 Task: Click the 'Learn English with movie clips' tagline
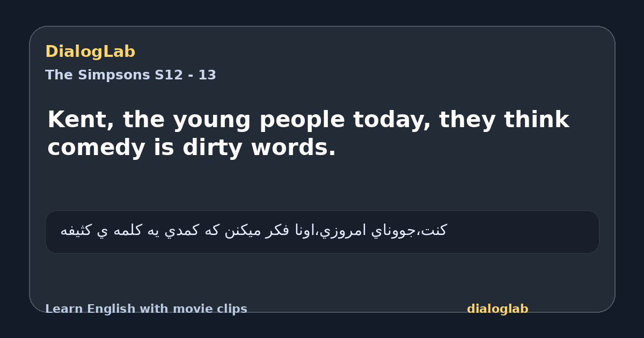pyautogui.click(x=146, y=309)
